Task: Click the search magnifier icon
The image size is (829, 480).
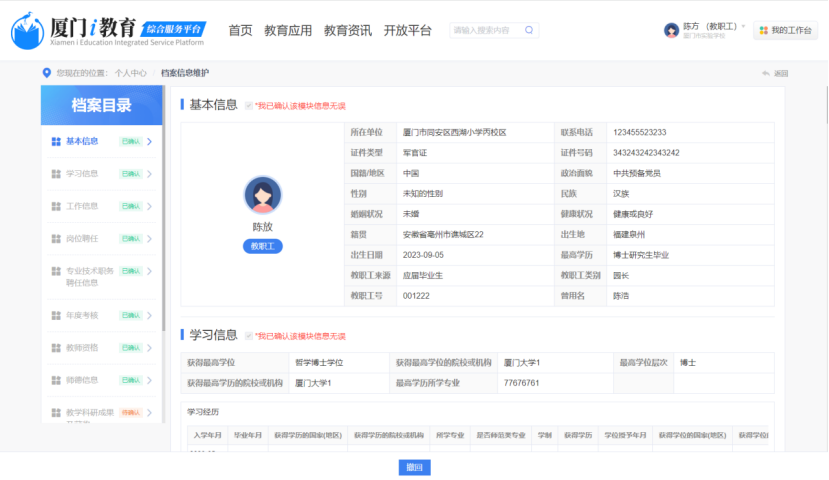Action: click(530, 31)
